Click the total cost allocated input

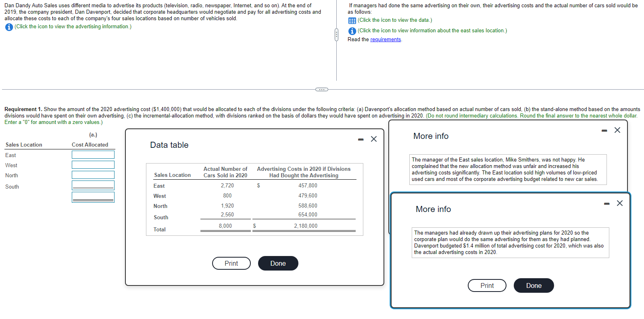point(93,197)
